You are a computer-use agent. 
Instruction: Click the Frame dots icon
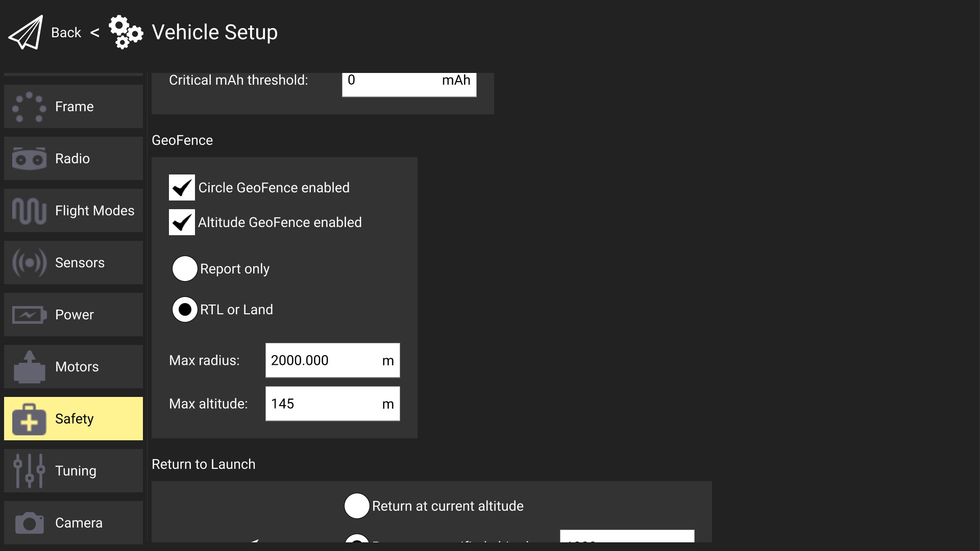pyautogui.click(x=29, y=107)
